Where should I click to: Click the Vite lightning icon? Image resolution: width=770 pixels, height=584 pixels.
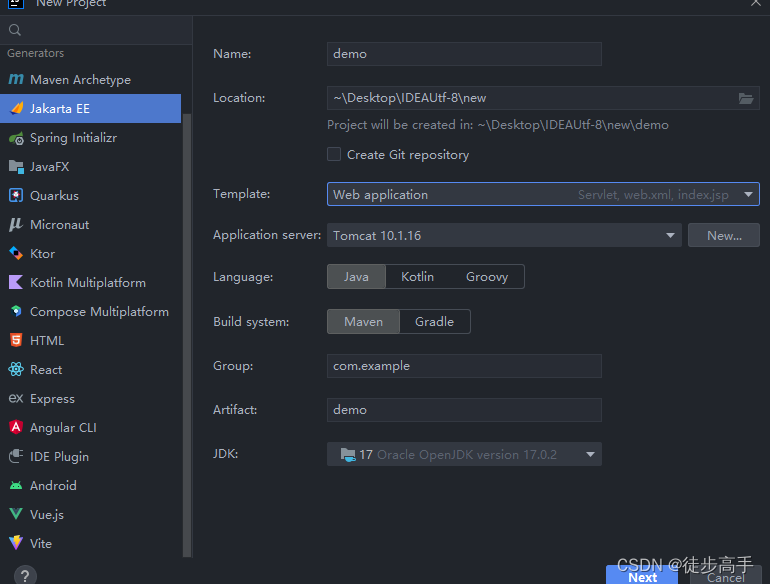click(x=16, y=543)
